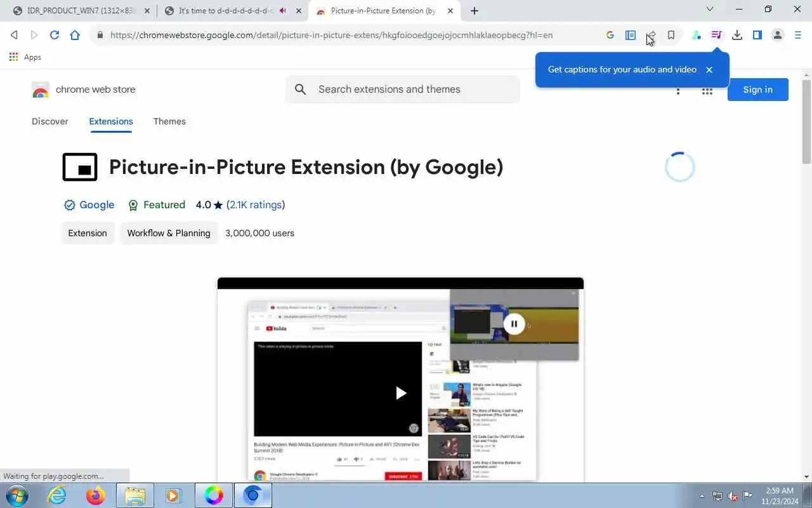Open reader mode from the address bar
812x508 pixels.
[631, 35]
